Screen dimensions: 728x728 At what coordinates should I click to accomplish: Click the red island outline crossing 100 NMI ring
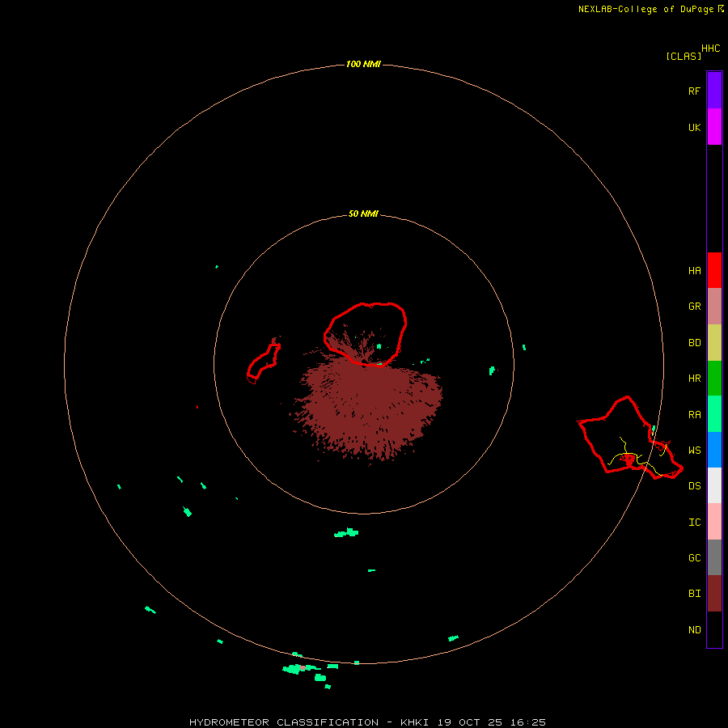point(629,438)
